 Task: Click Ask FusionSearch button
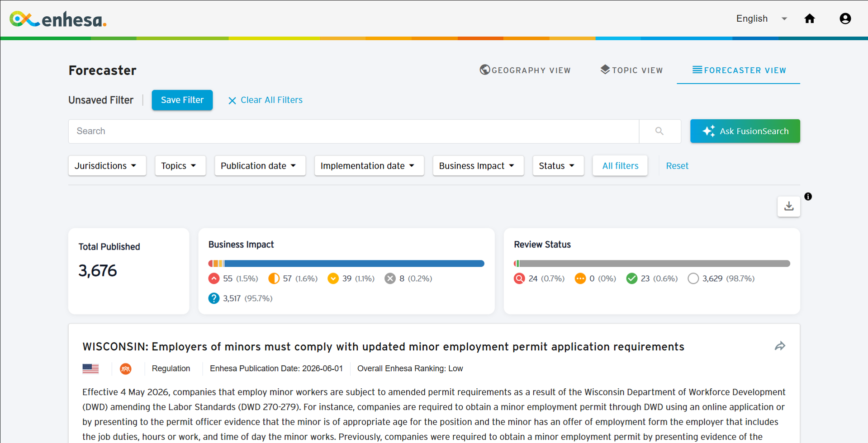pyautogui.click(x=745, y=131)
